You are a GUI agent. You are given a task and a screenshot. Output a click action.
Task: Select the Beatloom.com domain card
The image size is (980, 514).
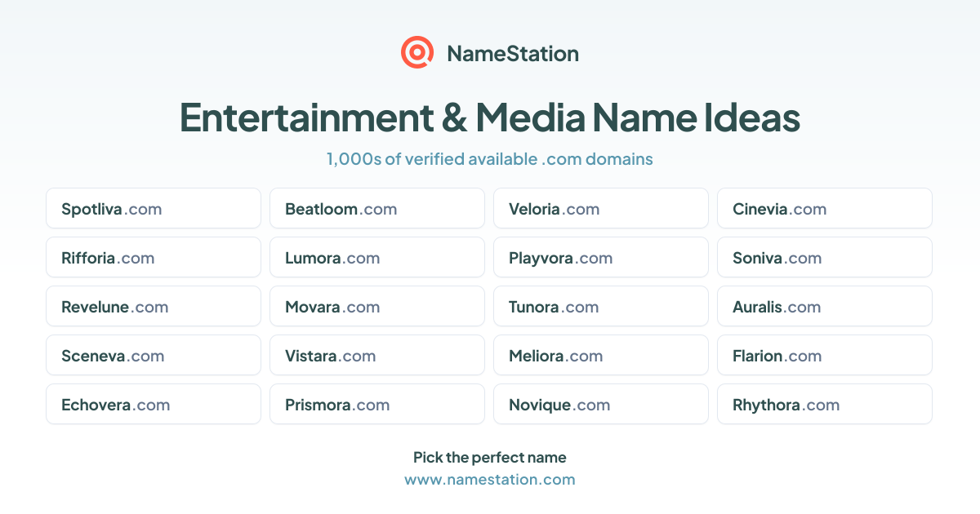[x=377, y=208]
